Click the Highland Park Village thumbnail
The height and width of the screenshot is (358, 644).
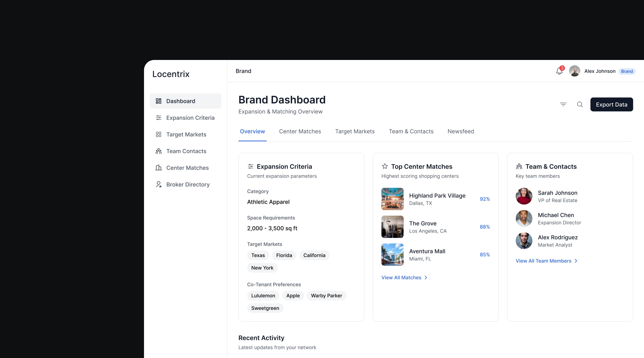point(392,199)
